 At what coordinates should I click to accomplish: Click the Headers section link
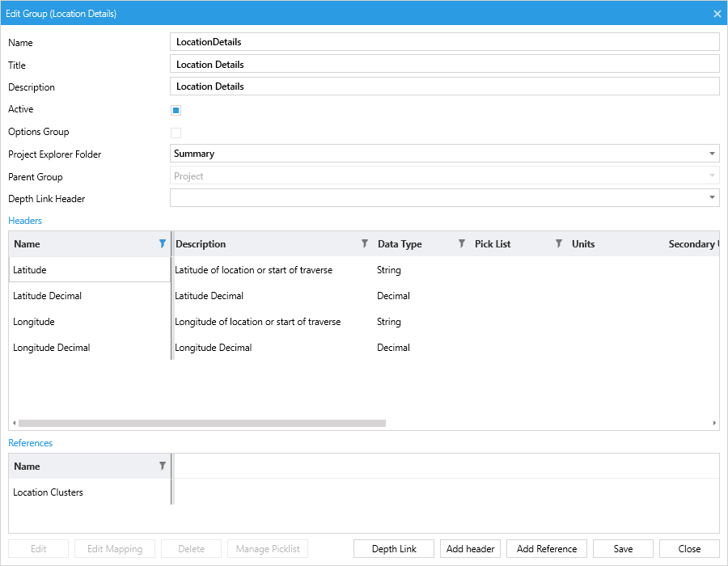25,221
